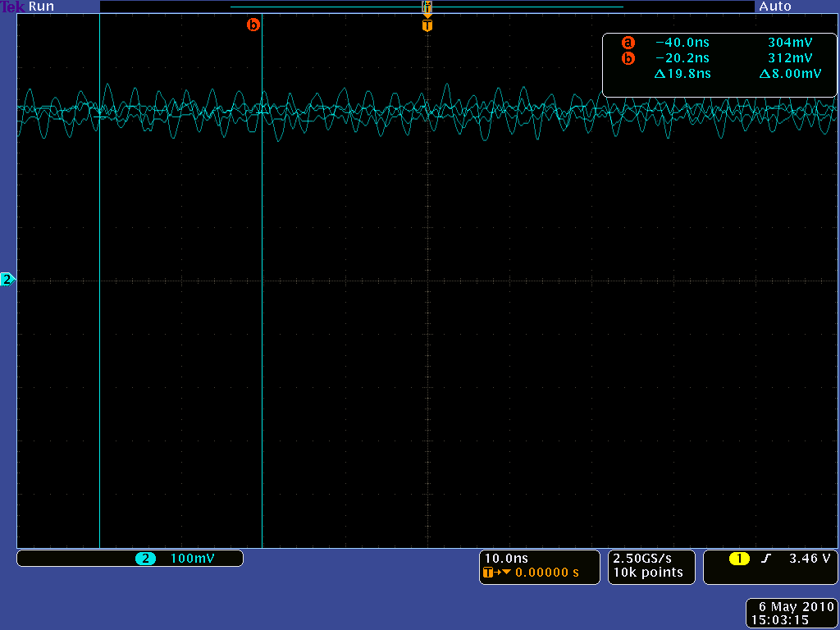Click the 6 May 2010 date readout

(797, 607)
